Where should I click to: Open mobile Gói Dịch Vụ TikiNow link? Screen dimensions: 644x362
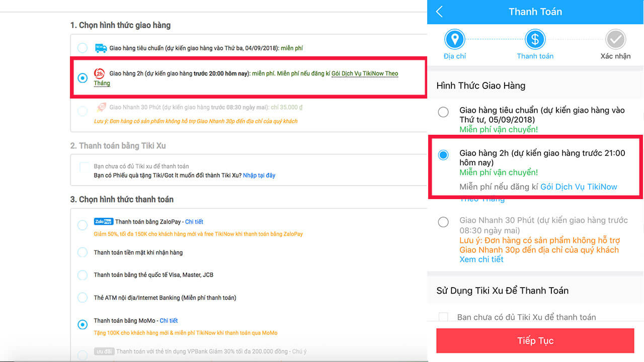[579, 187]
